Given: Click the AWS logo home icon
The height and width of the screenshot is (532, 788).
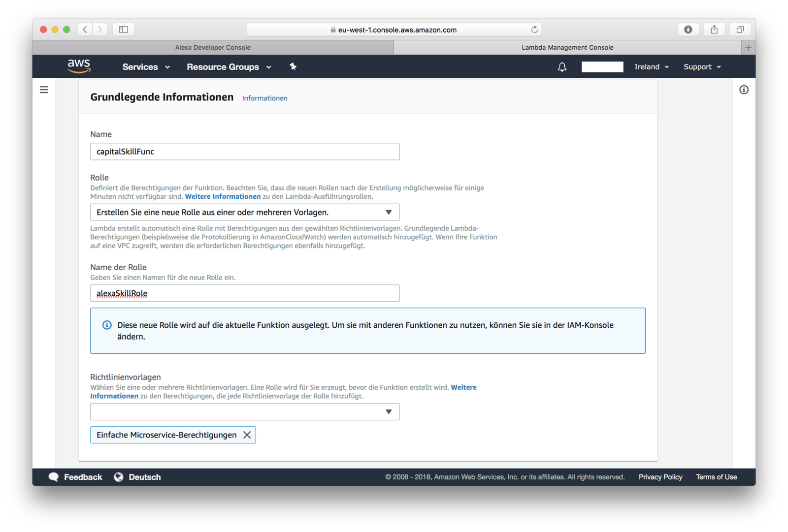Looking at the screenshot, I should pyautogui.click(x=79, y=66).
